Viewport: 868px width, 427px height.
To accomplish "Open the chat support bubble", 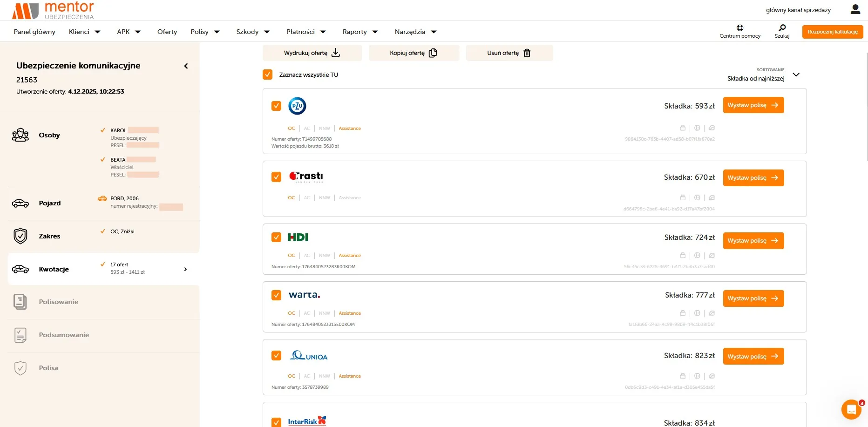I will pyautogui.click(x=851, y=410).
